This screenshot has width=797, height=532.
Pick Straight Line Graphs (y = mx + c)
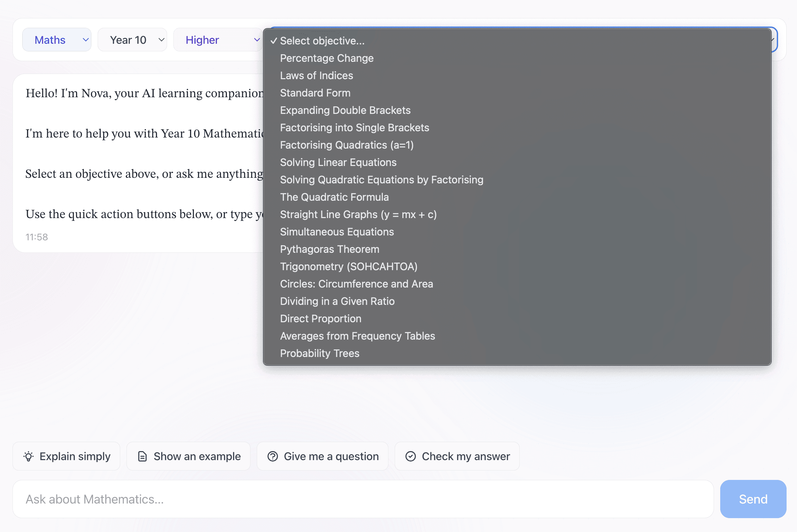[358, 215]
